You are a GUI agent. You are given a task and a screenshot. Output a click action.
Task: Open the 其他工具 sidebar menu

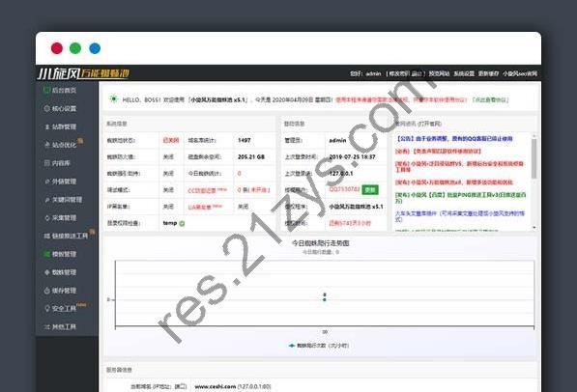tap(60, 327)
